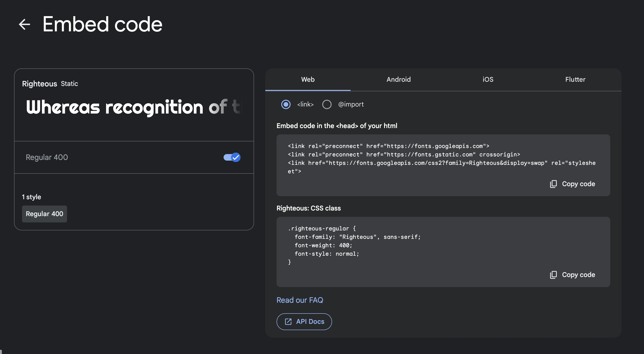Click the Copy code text under the HTML embed
This screenshot has height=354, width=644.
(578, 184)
